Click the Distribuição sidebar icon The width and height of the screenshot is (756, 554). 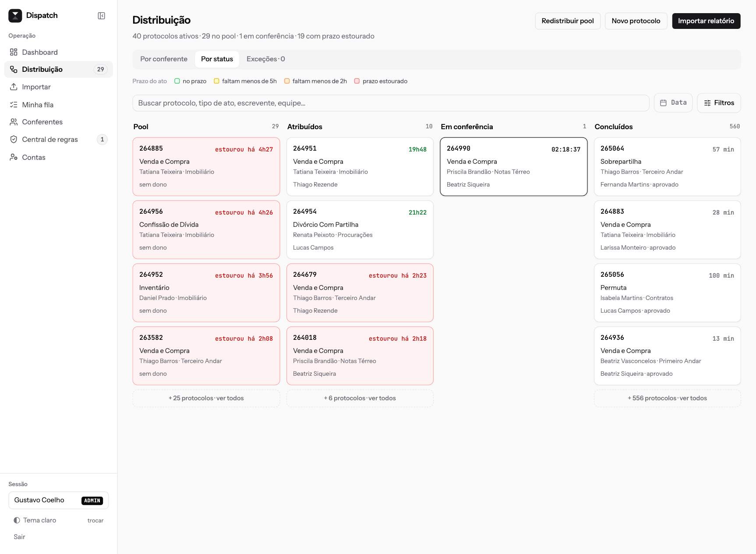click(x=14, y=69)
